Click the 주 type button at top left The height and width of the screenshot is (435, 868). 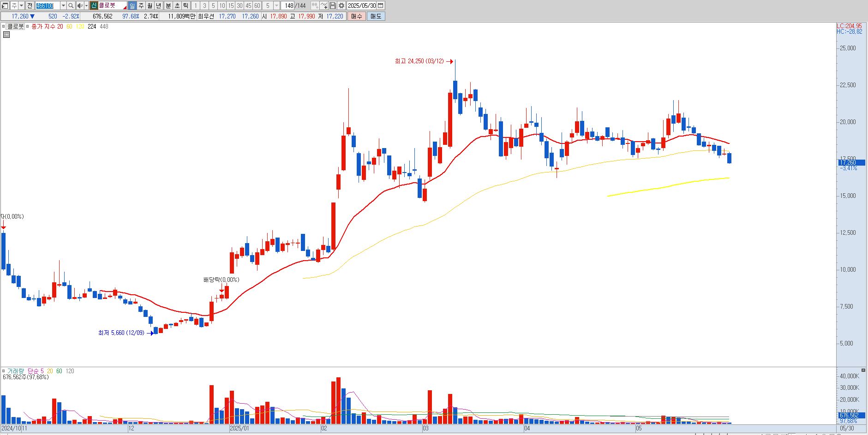click(x=14, y=6)
